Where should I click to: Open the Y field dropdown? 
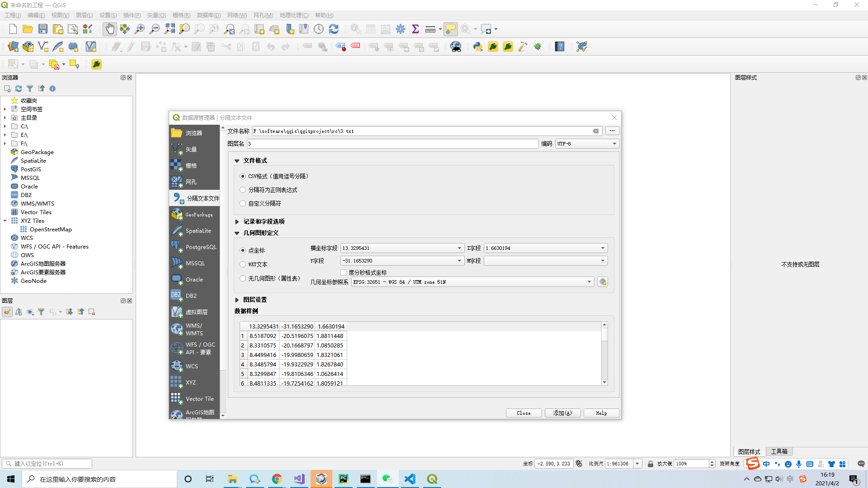(x=402, y=261)
